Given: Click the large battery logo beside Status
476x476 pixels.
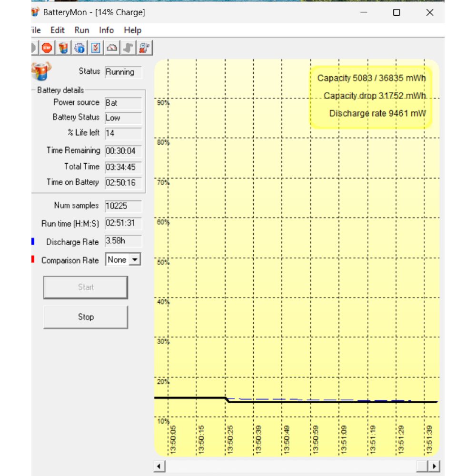Looking at the screenshot, I should click(40, 71).
